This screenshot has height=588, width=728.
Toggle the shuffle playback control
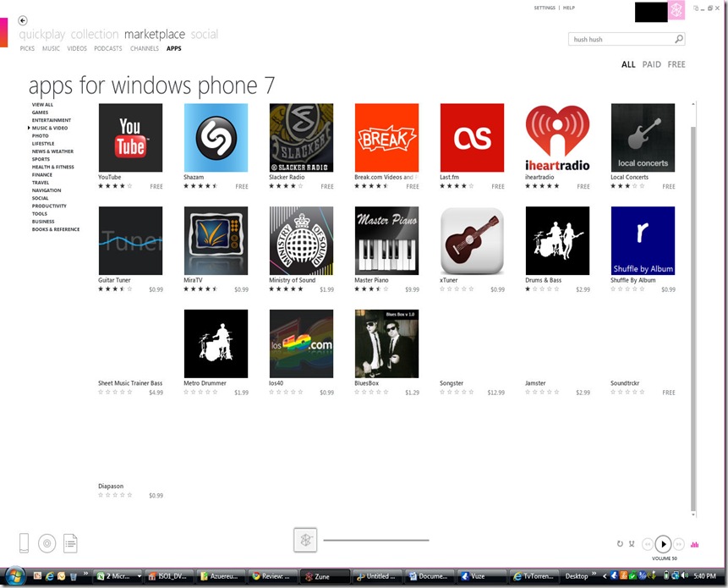click(632, 543)
